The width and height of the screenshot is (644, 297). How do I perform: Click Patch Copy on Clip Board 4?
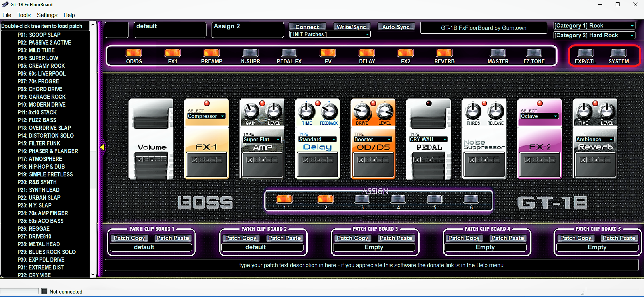pyautogui.click(x=464, y=238)
